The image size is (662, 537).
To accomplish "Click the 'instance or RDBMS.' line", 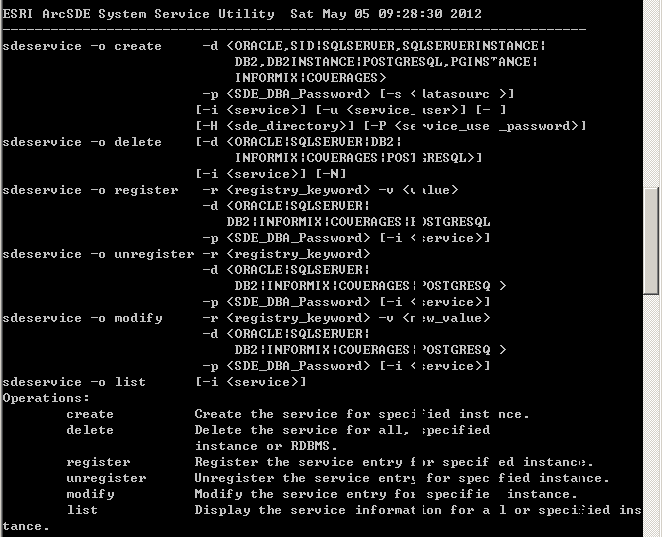I will pyautogui.click(x=266, y=446).
